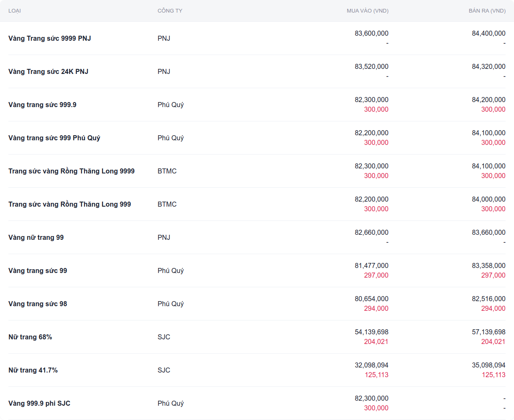Click sell price 84,200,000
The width and height of the screenshot is (514, 420).
489,100
